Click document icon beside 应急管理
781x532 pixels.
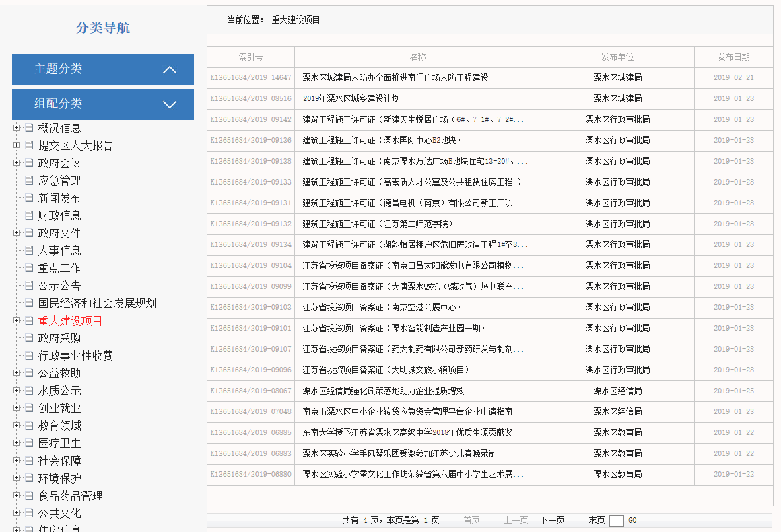[x=29, y=180]
